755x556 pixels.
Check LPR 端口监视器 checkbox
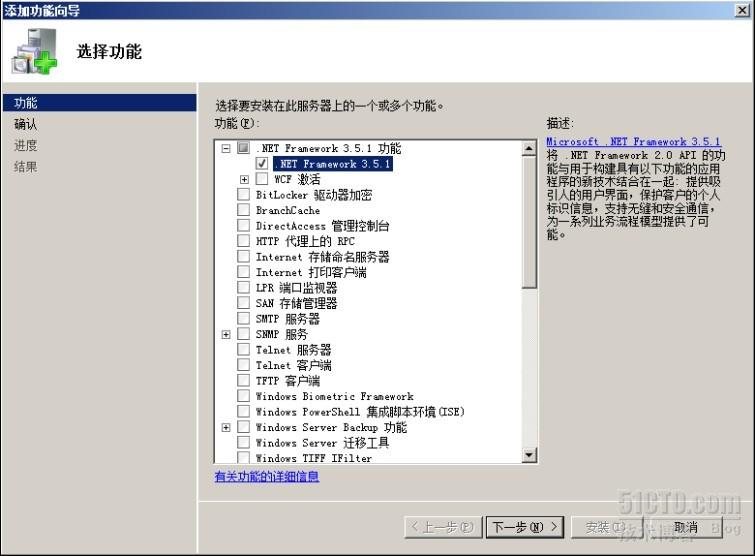pyautogui.click(x=244, y=287)
